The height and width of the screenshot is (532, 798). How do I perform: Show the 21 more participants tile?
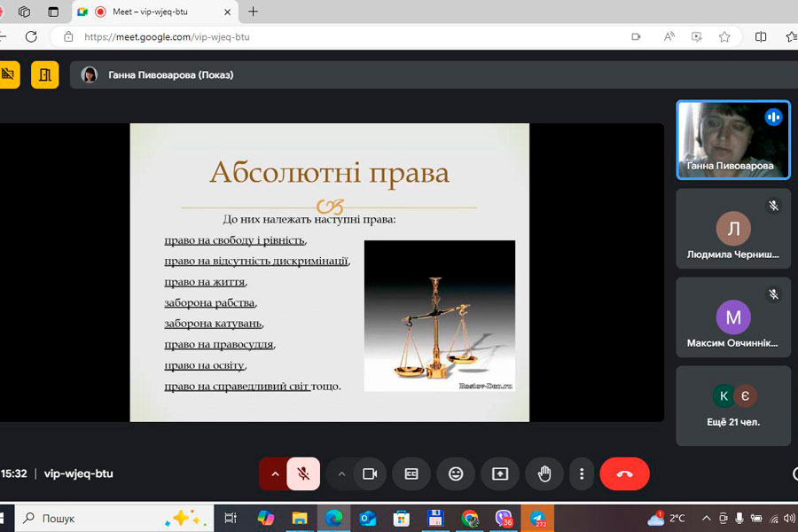coord(733,406)
